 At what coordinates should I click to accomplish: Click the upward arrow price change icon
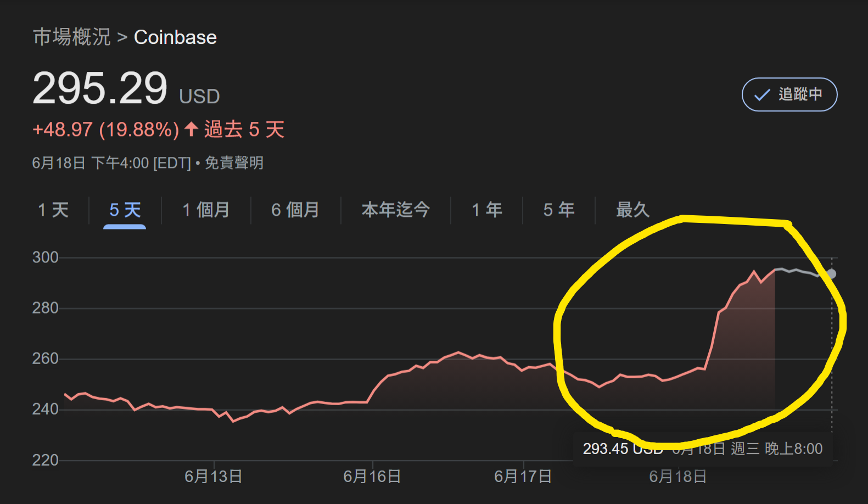tap(191, 130)
